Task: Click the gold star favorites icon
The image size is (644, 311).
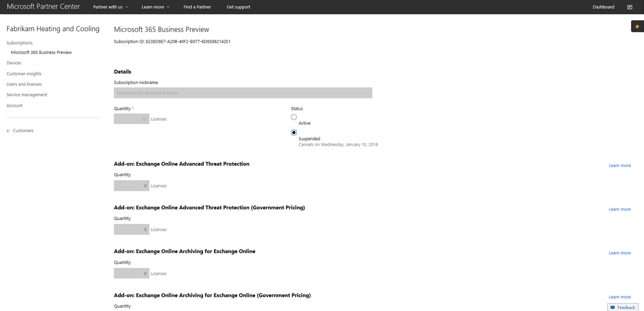Action: 637,27
